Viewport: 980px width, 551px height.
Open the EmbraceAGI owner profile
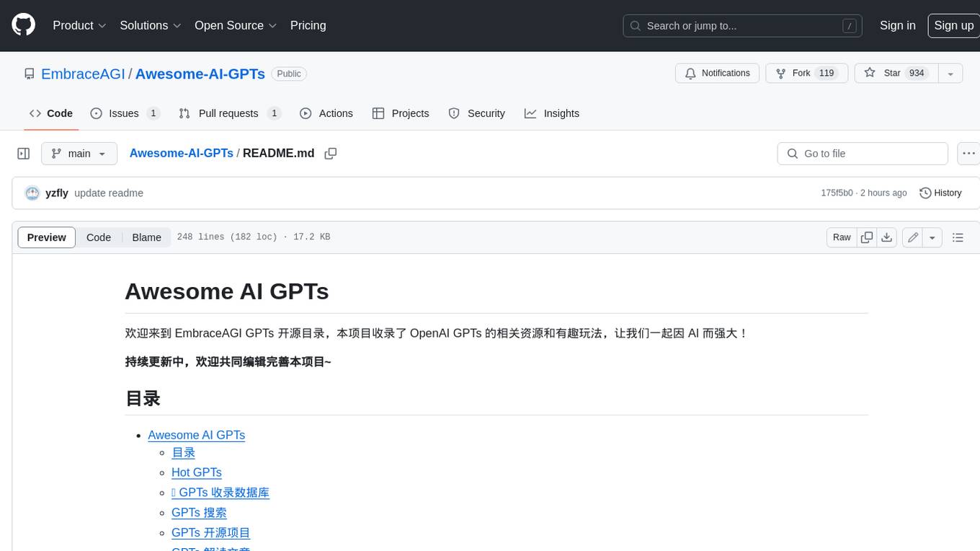[83, 74]
